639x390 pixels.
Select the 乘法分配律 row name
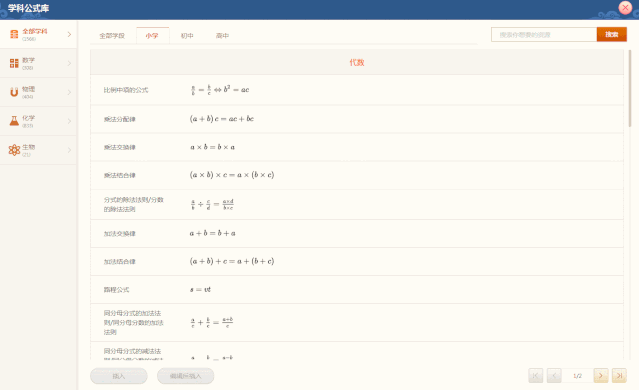point(119,119)
